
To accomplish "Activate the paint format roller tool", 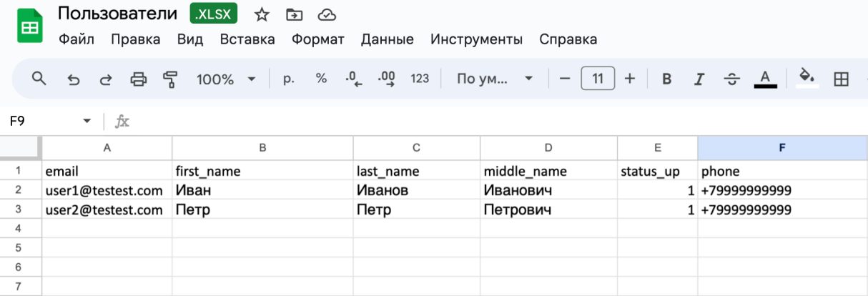I will coord(170,79).
